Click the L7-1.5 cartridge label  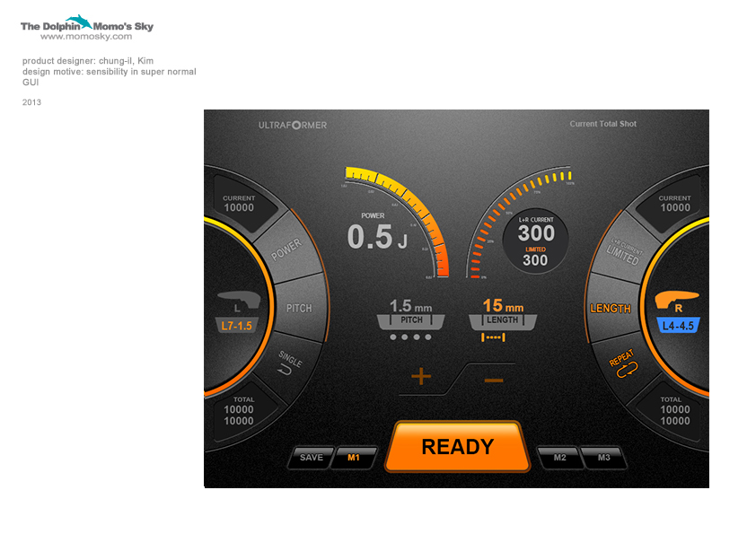click(x=237, y=326)
